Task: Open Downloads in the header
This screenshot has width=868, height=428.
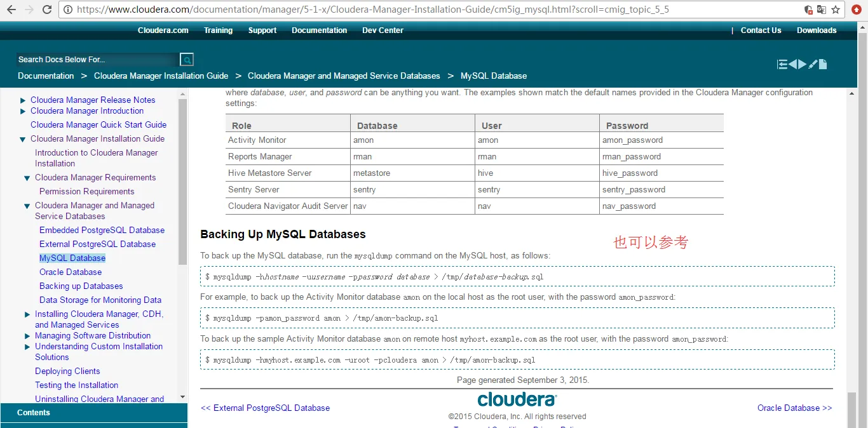Action: tap(817, 30)
